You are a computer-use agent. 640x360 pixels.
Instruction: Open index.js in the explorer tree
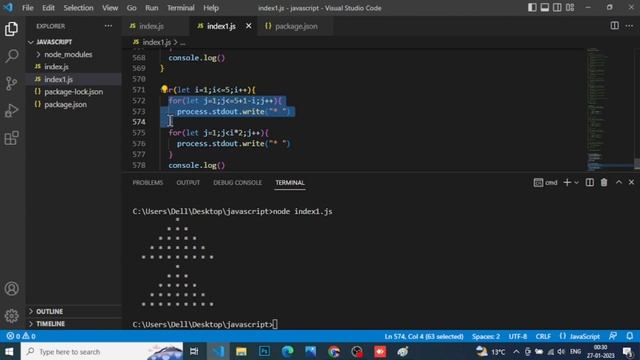73,67
